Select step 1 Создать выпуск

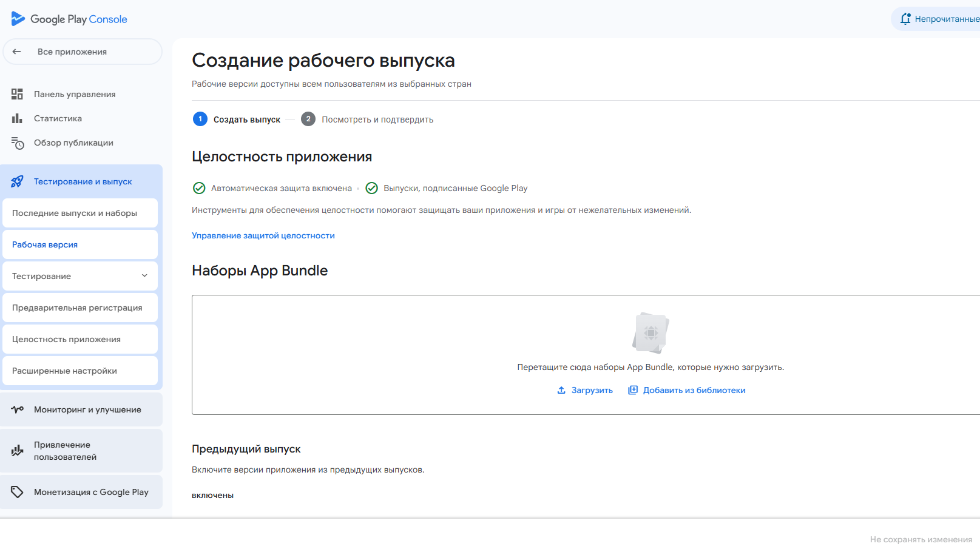(x=246, y=119)
